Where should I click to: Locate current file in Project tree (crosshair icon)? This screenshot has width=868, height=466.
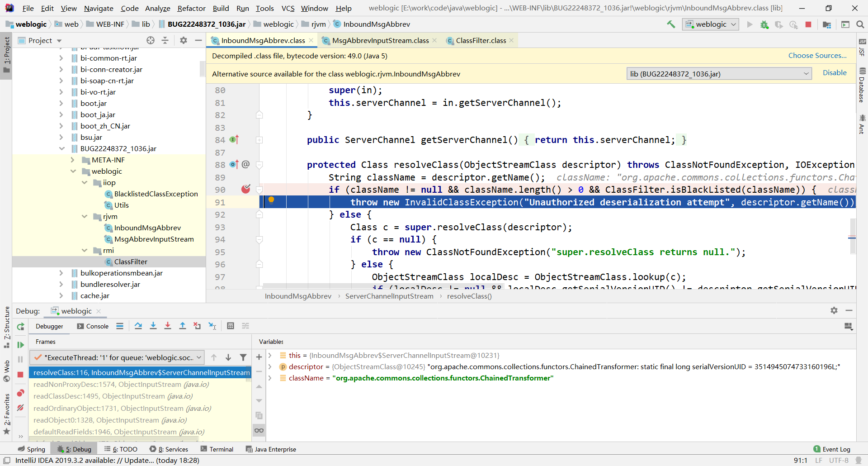click(151, 40)
